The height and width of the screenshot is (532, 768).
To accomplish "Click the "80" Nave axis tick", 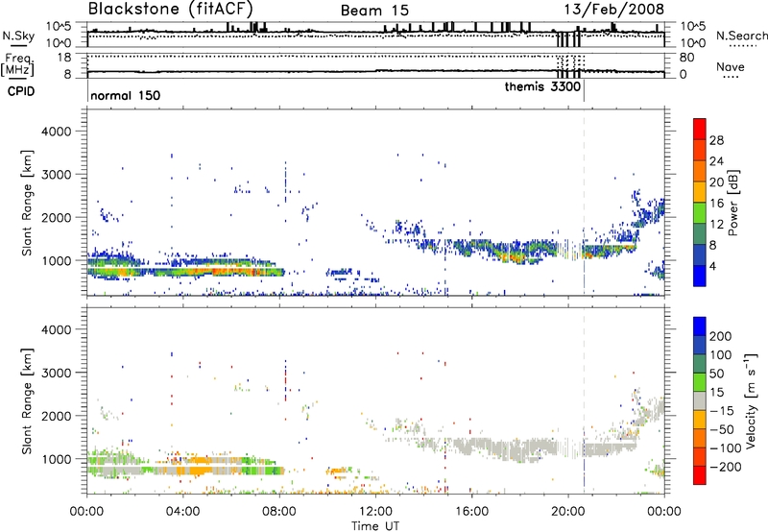I will tap(686, 58).
